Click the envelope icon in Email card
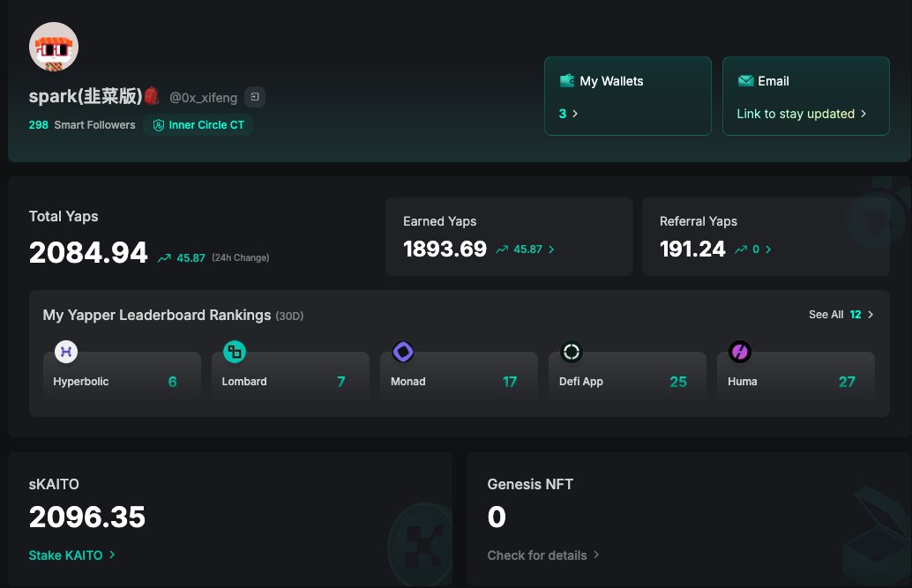This screenshot has width=912, height=588. (745, 81)
